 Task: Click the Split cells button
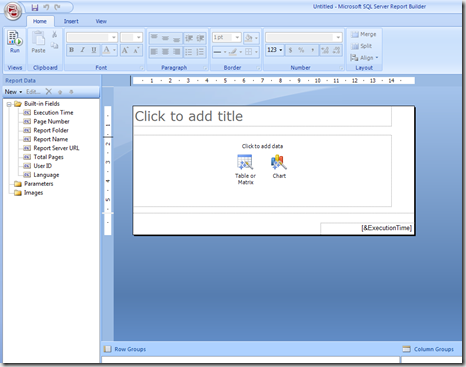pyautogui.click(x=361, y=46)
